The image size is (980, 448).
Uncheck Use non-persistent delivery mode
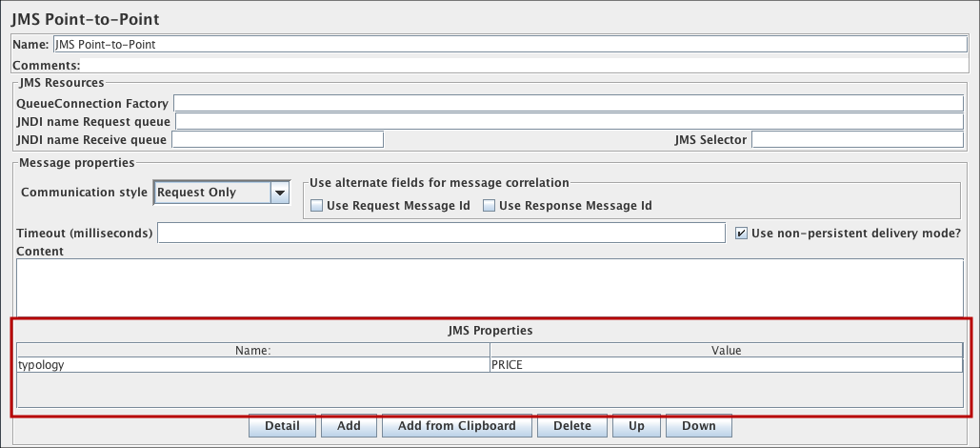743,234
